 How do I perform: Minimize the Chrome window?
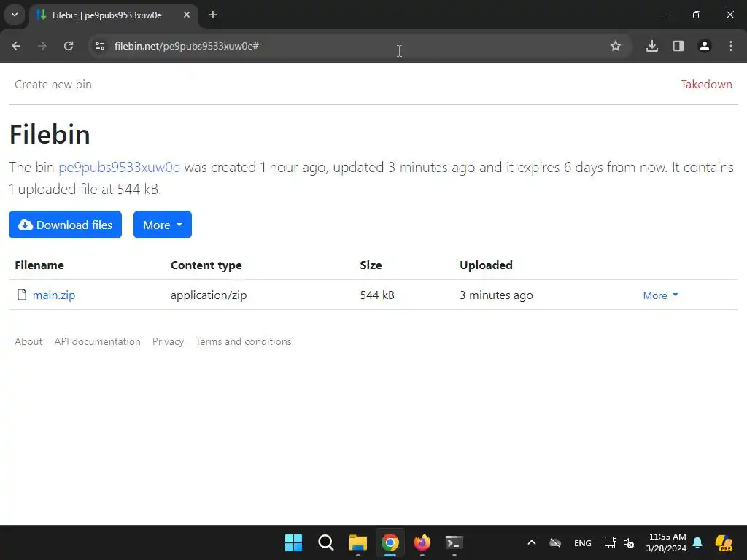coord(663,15)
